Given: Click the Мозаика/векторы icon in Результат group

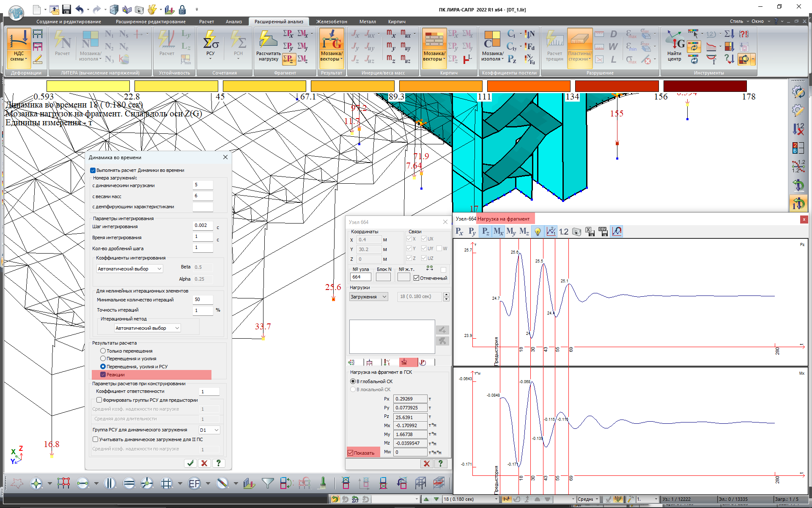Looking at the screenshot, I should [331, 47].
